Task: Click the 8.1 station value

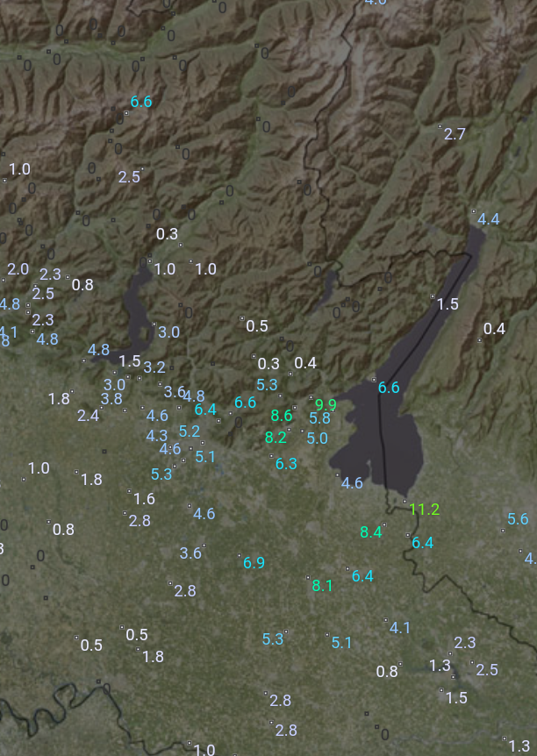Action: 322,586
